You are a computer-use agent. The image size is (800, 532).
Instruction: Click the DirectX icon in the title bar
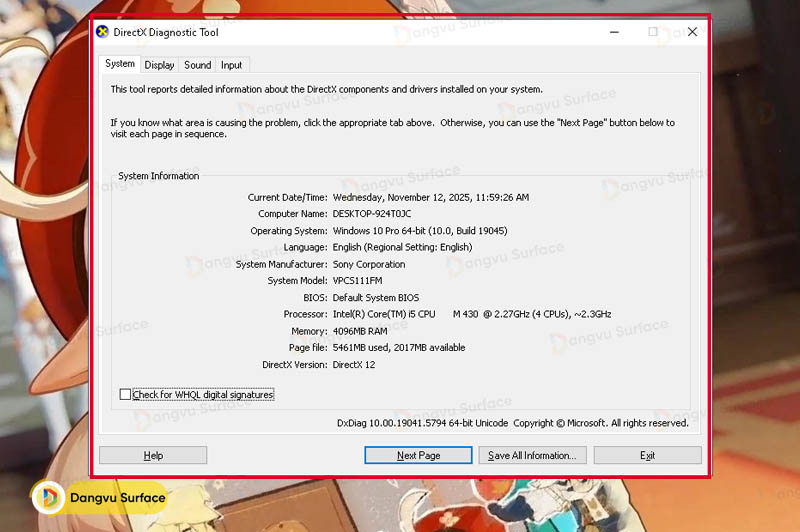102,32
